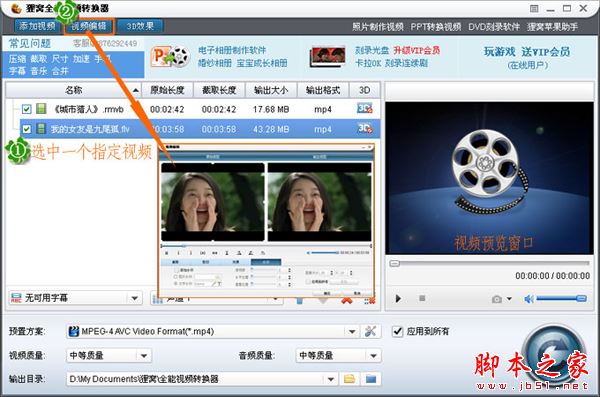This screenshot has height=397, width=600.
Task: Open output folder with blue folder icon
Action: pyautogui.click(x=370, y=379)
